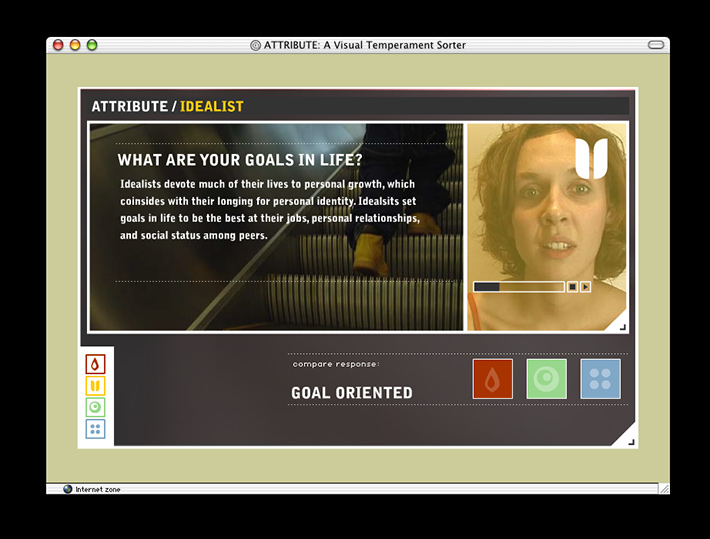
Task: Click the green zoom window button
Action: tap(92, 45)
